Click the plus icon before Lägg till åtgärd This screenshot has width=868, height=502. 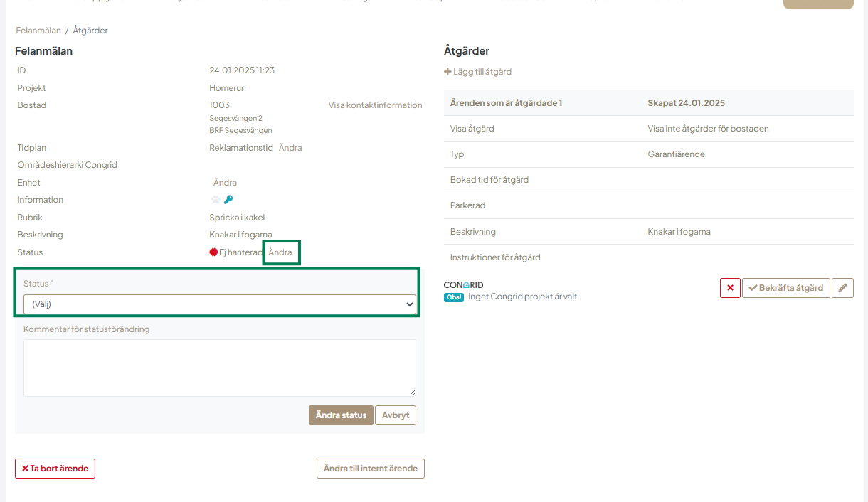pyautogui.click(x=448, y=72)
